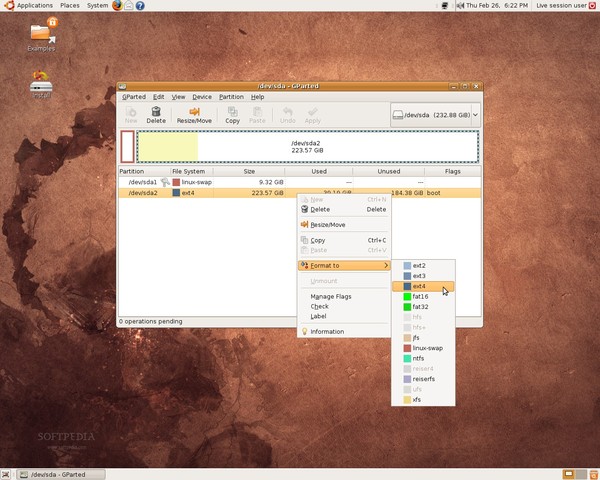Image resolution: width=600 pixels, height=480 pixels.
Task: Pick xfs format option
Action: (x=423, y=400)
